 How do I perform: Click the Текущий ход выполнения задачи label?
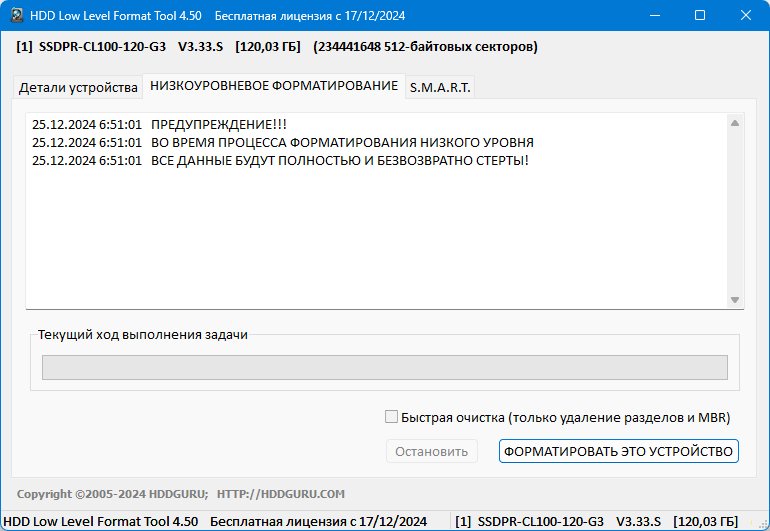tap(142, 335)
